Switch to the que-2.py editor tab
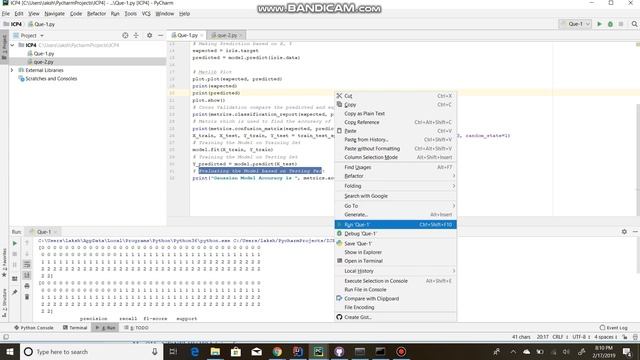Image resolution: width=640 pixels, height=360 pixels. (x=227, y=36)
